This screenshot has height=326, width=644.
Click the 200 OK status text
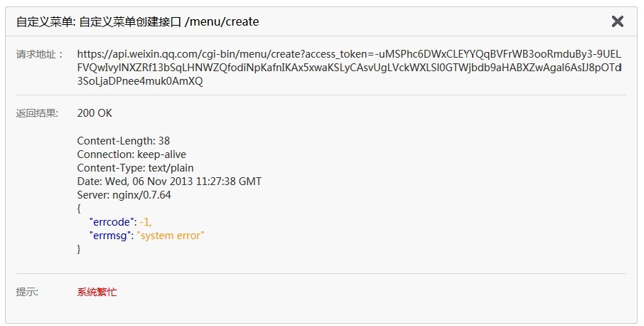click(x=95, y=113)
